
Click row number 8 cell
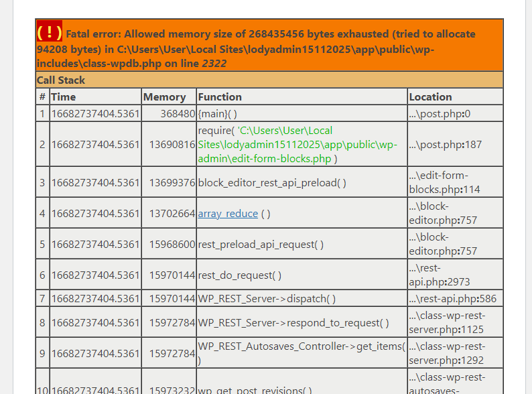click(42, 322)
